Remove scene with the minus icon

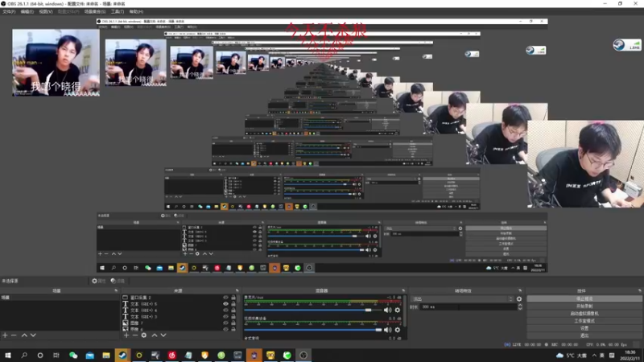pos(14,335)
